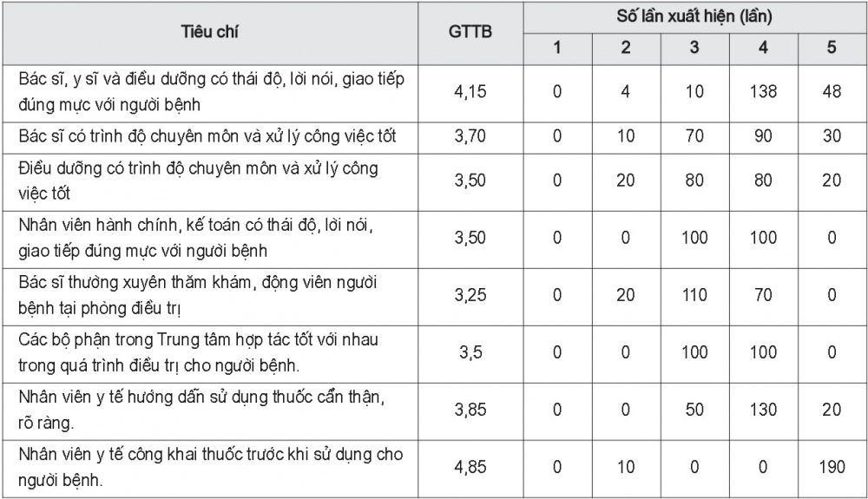Click the GTTB value 3,70

coord(470,136)
